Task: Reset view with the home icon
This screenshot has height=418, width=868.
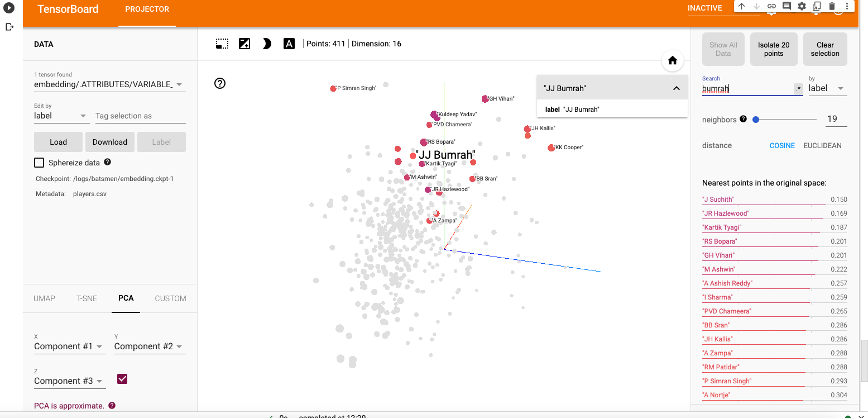Action: click(672, 61)
